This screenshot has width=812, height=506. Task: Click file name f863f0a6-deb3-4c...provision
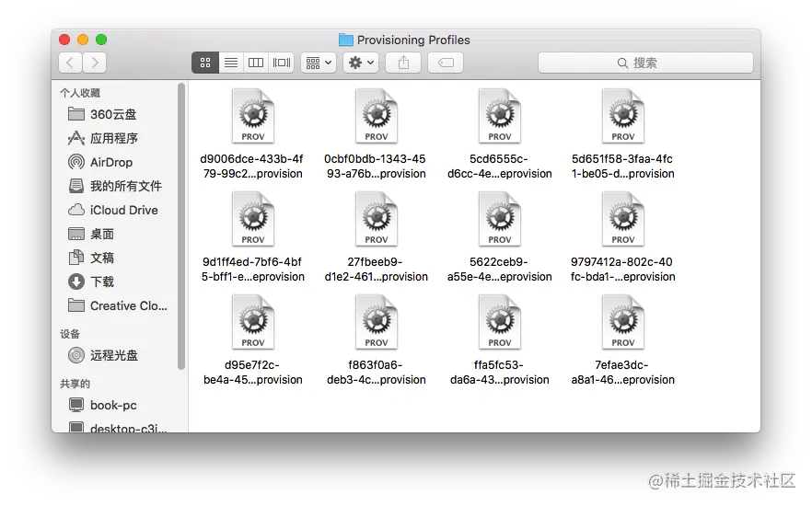(x=376, y=373)
